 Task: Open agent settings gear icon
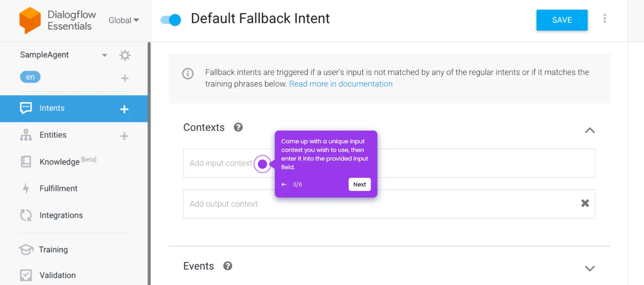(x=125, y=55)
